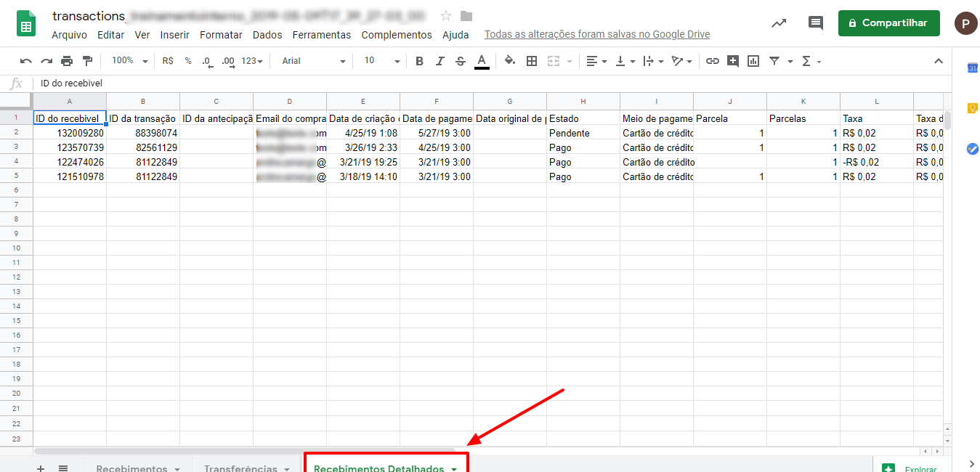Open the font size 10 dropdown
Image resolution: width=980 pixels, height=472 pixels.
[x=381, y=61]
